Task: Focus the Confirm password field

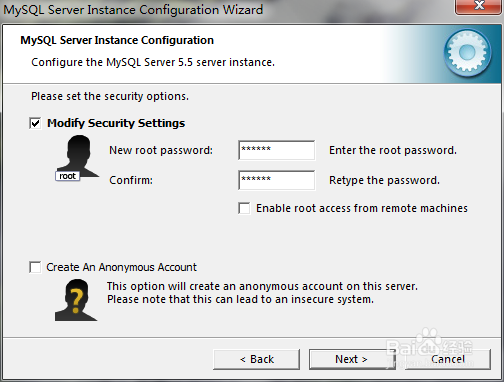Action: point(277,180)
